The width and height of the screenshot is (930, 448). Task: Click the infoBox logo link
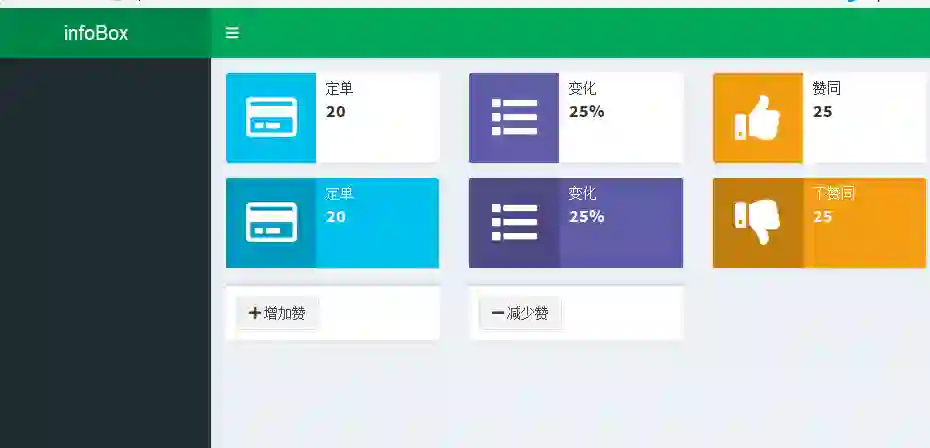(96, 33)
